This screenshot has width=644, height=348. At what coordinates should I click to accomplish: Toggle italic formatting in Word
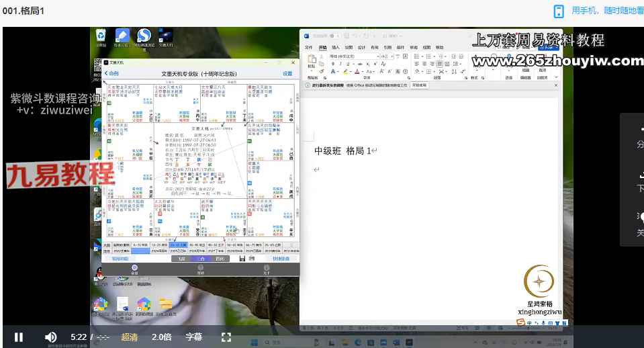340,64
